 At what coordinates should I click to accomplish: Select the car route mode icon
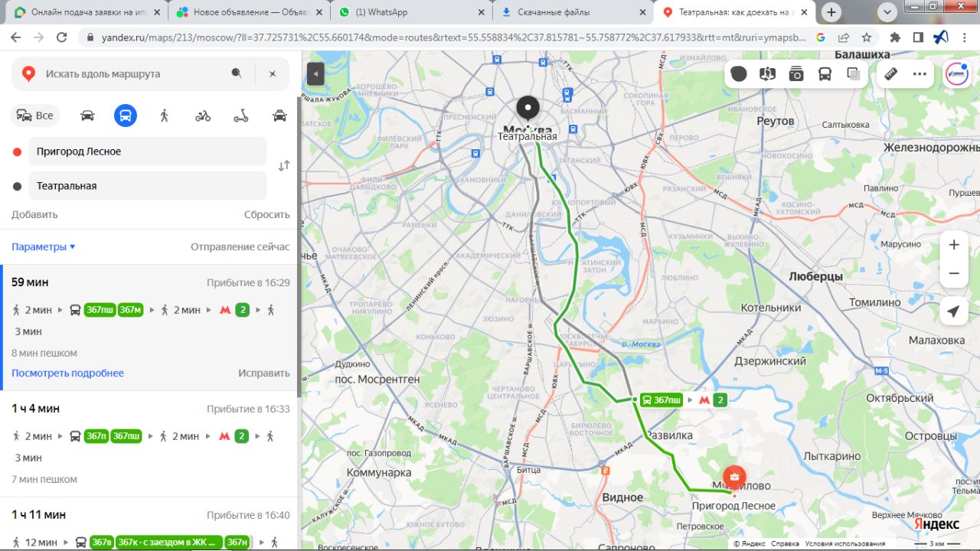click(x=87, y=116)
